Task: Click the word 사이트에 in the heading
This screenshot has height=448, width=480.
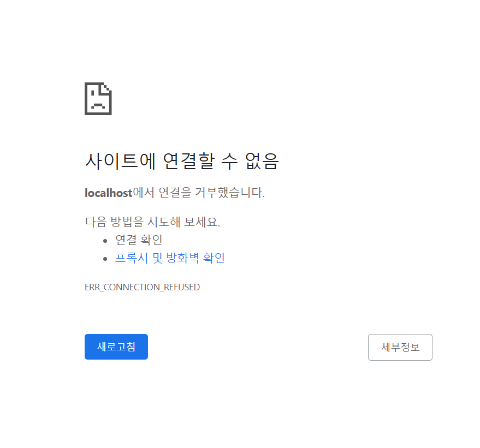Action: tap(121, 161)
